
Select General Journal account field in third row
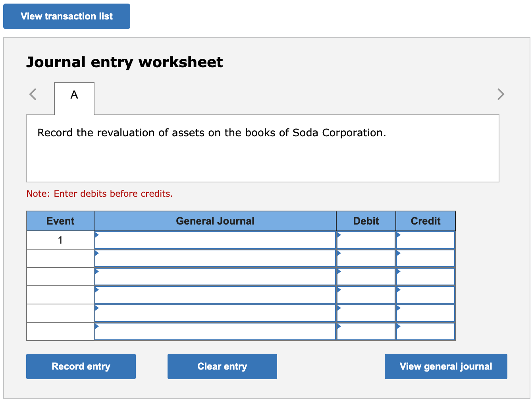215,277
